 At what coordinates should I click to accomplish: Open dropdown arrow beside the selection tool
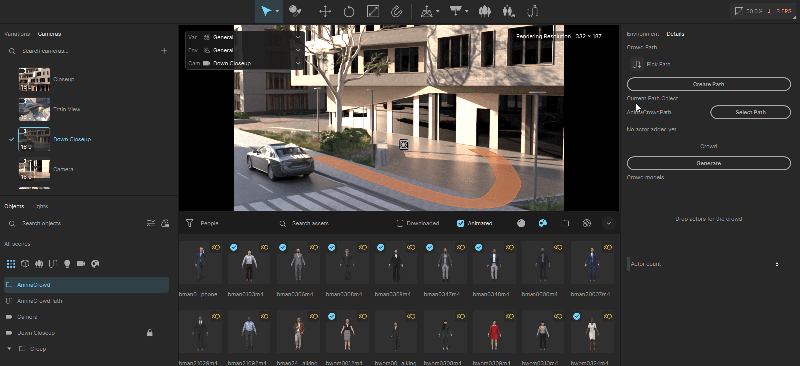278,11
